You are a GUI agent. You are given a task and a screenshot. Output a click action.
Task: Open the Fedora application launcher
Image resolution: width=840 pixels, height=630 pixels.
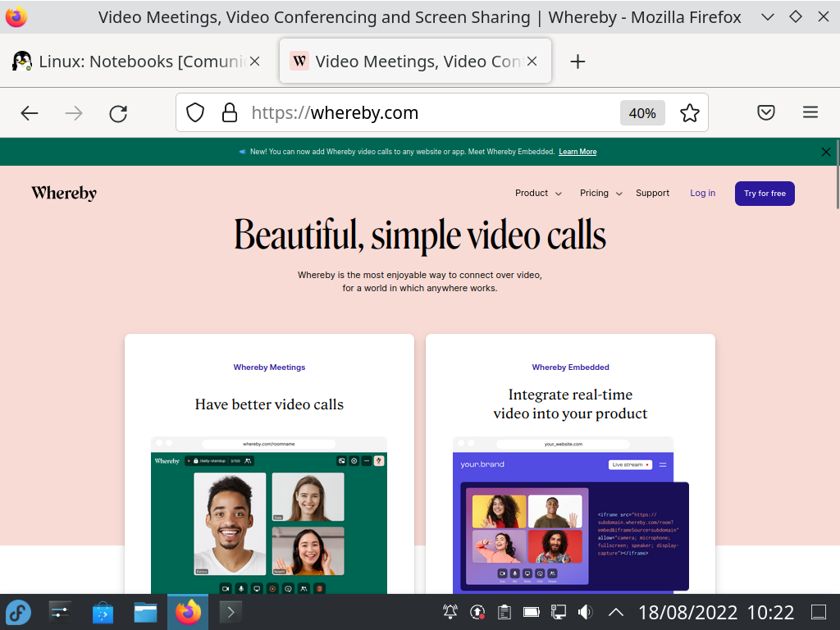(19, 612)
